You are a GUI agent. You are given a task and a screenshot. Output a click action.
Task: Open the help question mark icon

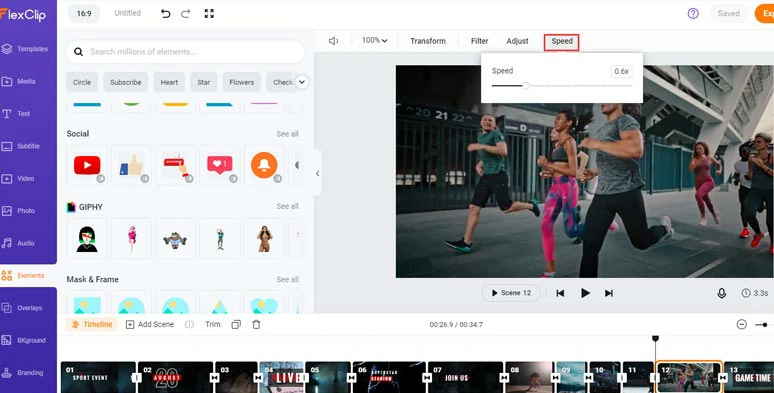(693, 14)
